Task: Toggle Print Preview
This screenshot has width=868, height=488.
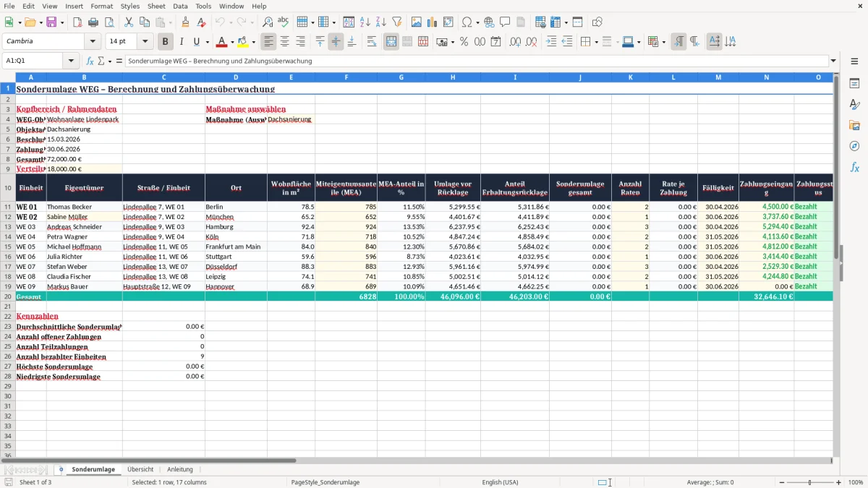Action: tap(109, 22)
